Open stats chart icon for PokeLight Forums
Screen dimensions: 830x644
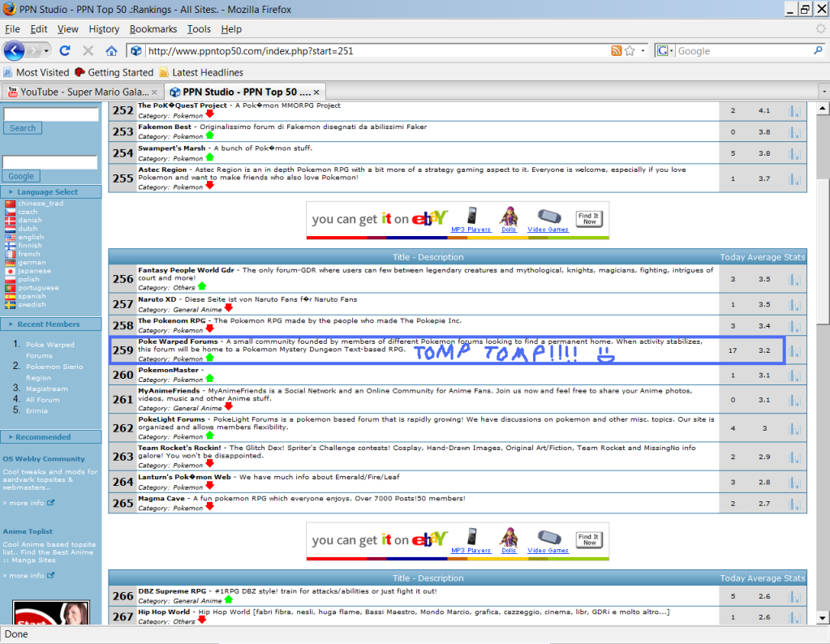795,428
